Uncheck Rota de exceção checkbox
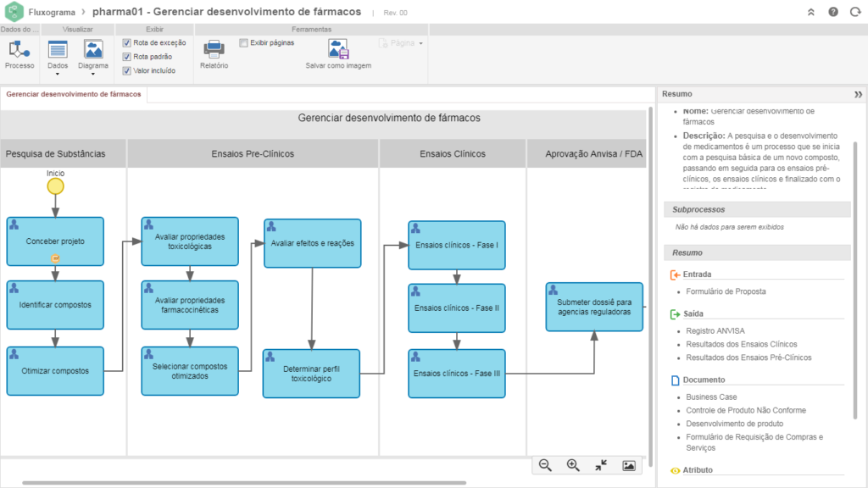 127,42
